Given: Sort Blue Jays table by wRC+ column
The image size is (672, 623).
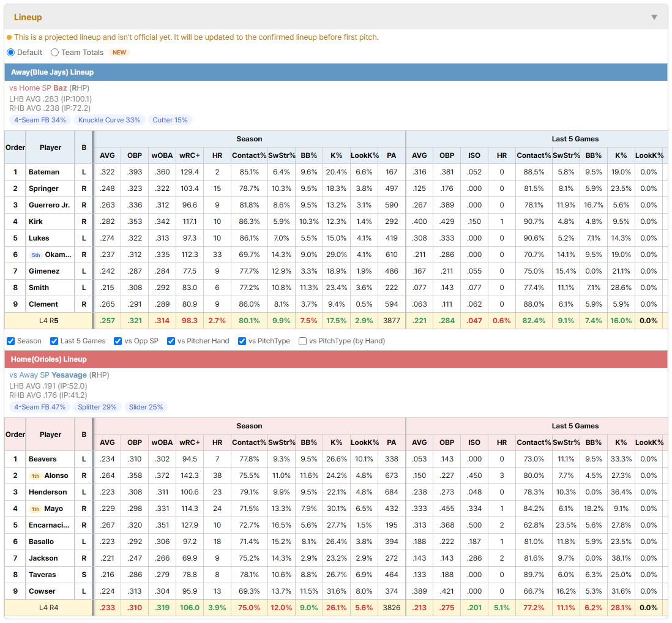Looking at the screenshot, I should 190,155.
